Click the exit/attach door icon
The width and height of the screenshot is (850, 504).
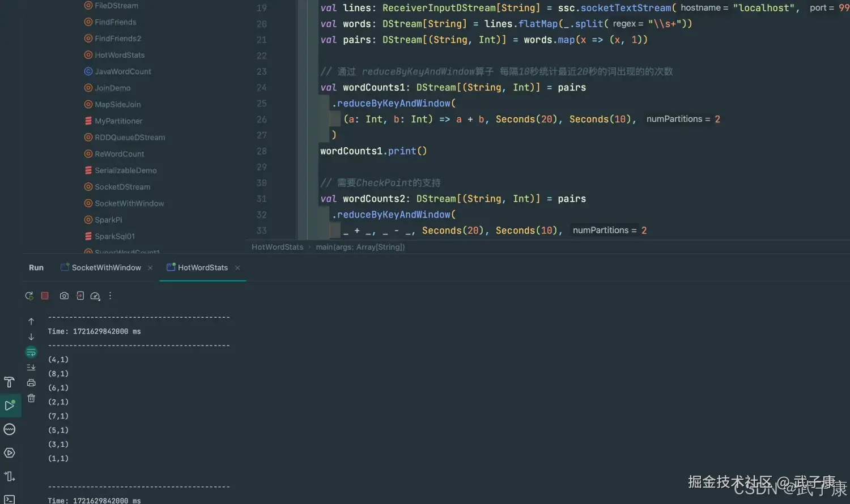pos(80,296)
